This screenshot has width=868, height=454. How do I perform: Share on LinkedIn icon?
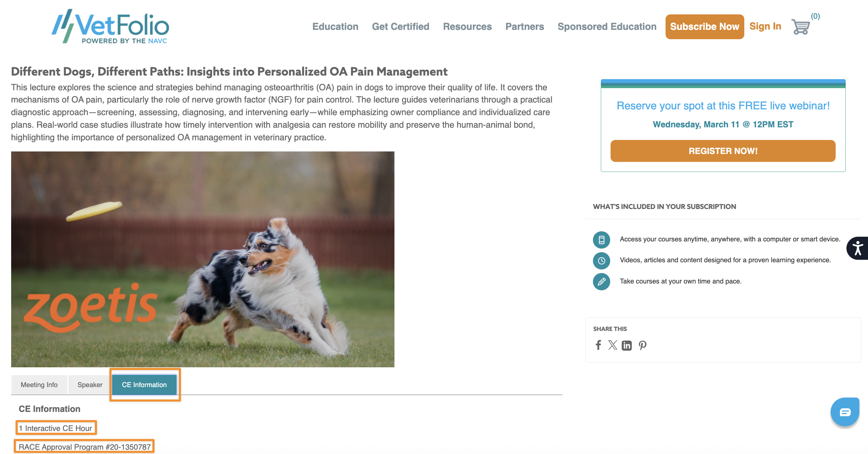click(627, 346)
